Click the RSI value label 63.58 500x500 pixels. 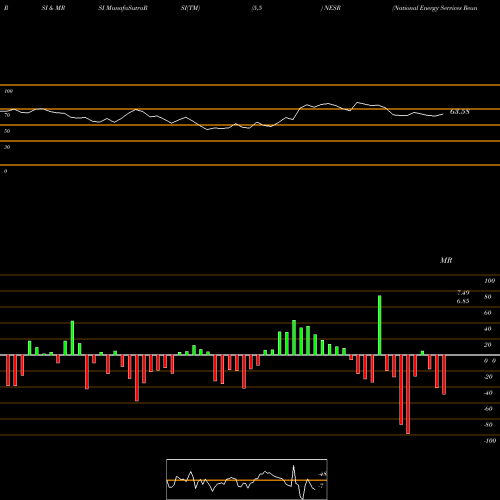point(459,112)
